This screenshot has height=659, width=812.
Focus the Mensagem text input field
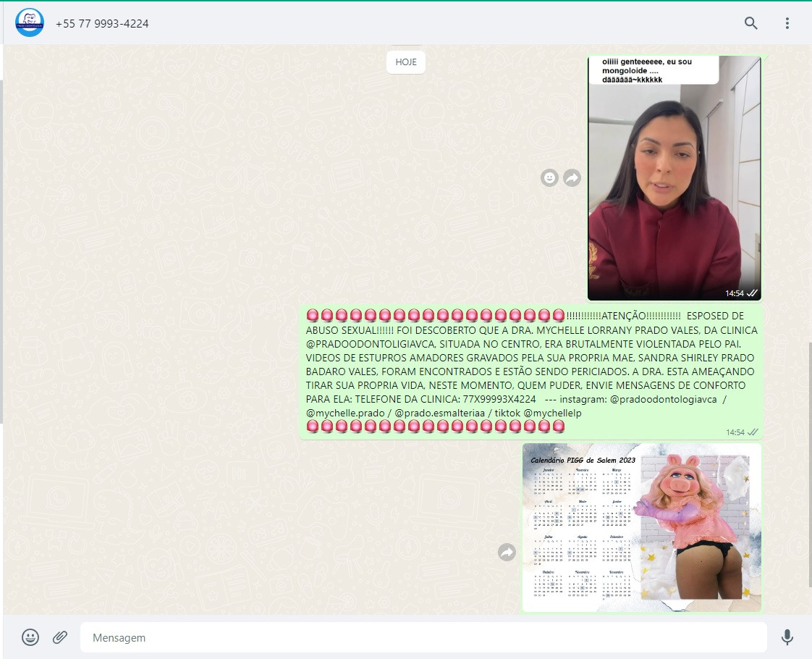click(423, 637)
